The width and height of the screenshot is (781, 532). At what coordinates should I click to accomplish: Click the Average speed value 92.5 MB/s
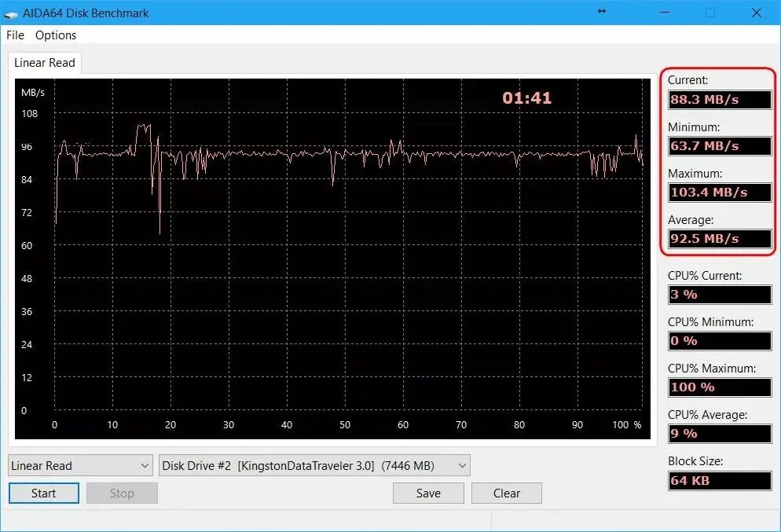(720, 239)
